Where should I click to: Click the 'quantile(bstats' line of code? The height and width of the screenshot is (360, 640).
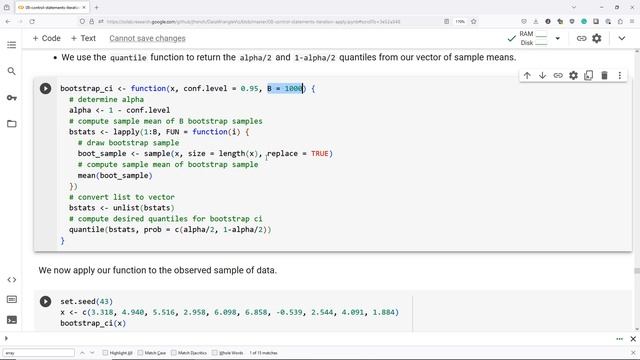170,230
